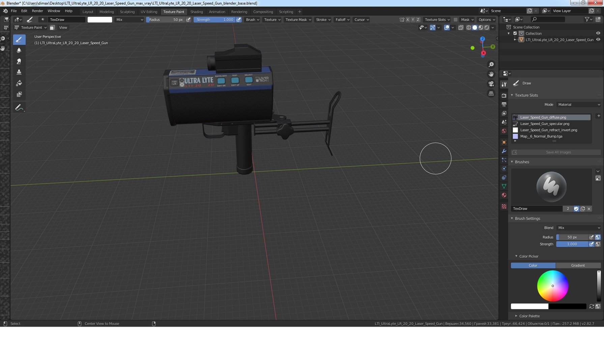604x364 pixels.
Task: Select the Annotate pencil tool
Action: 19,108
